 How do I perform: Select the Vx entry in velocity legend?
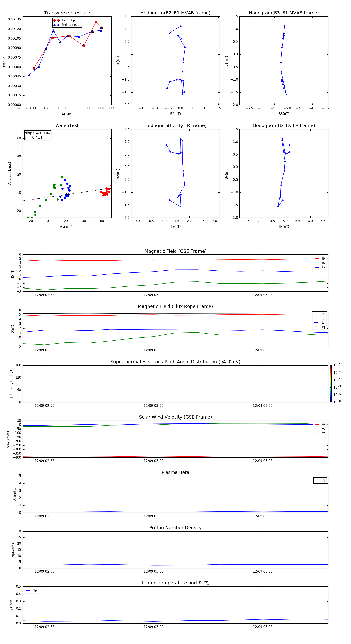pos(320,425)
